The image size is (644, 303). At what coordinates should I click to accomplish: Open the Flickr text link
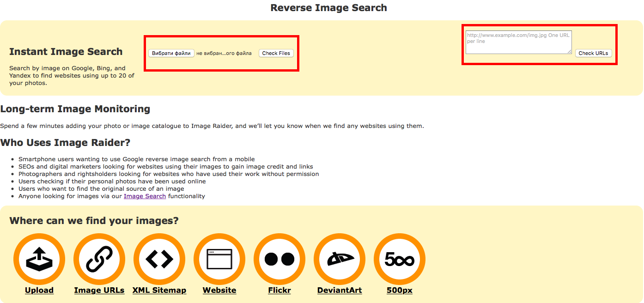coord(279,291)
